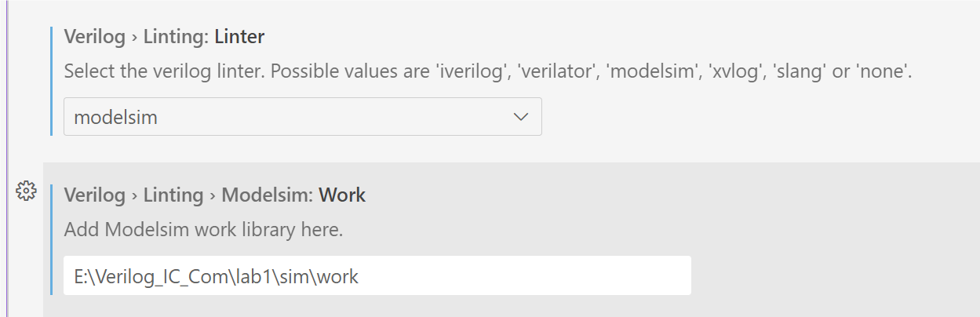This screenshot has width=980, height=317.
Task: Select the 'Verilog › Linting: Linter' setting title
Action: click(x=164, y=36)
